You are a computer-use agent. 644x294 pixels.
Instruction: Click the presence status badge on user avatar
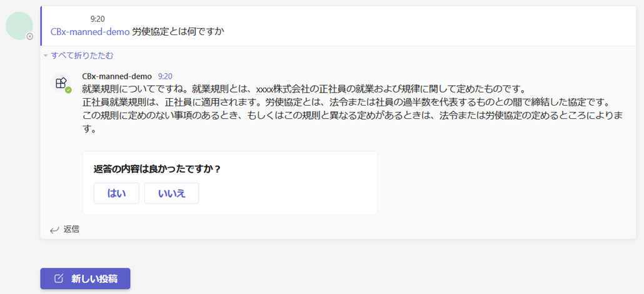pyautogui.click(x=29, y=37)
